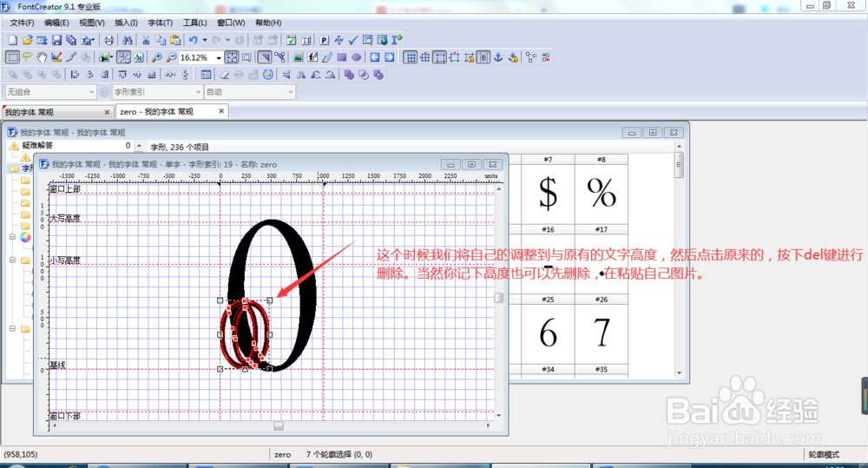Viewport: 868px width, 468px height.
Task: Toggle the point mode button
Action: coord(280,57)
